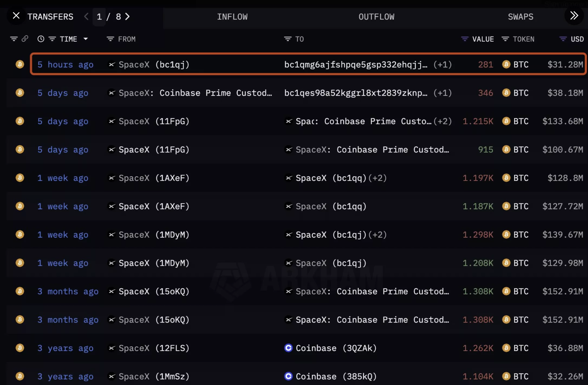Screen dimensions: 588x385
Task: Open the filter icon beside FROM column header
Action: 110,39
